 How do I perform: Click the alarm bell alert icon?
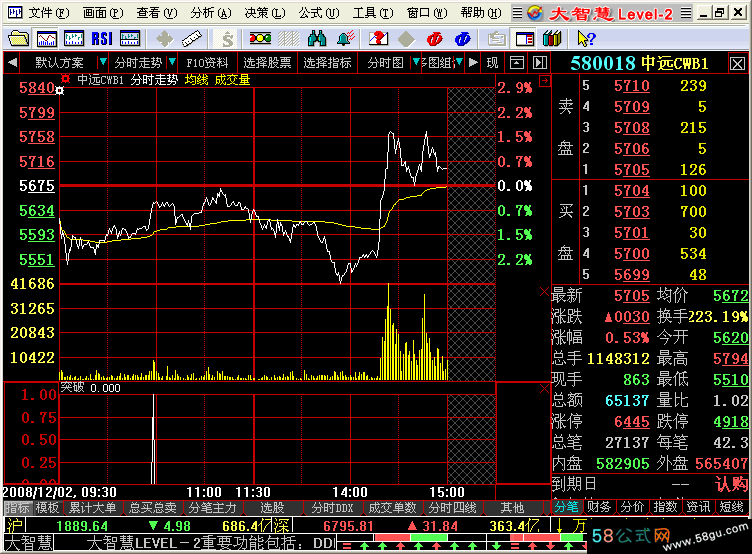(x=345, y=38)
